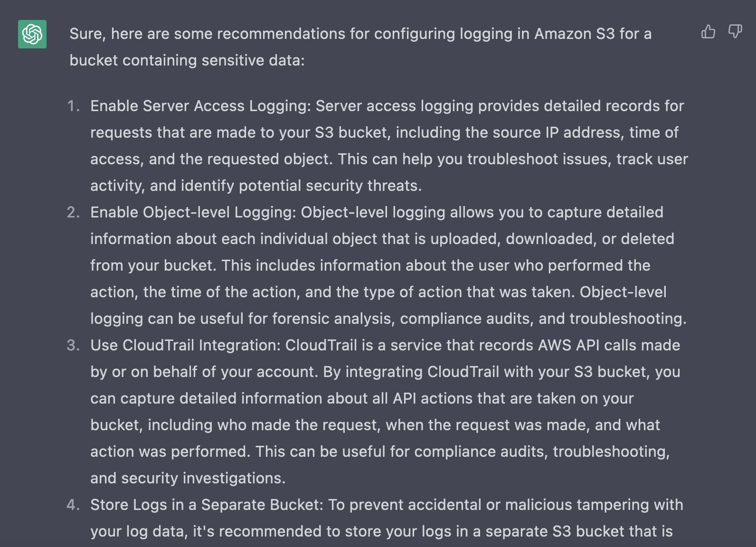Screen dimensions: 756x547
Task: Click the 'Sure, here are some recommendations' intro line
Action: (360, 34)
